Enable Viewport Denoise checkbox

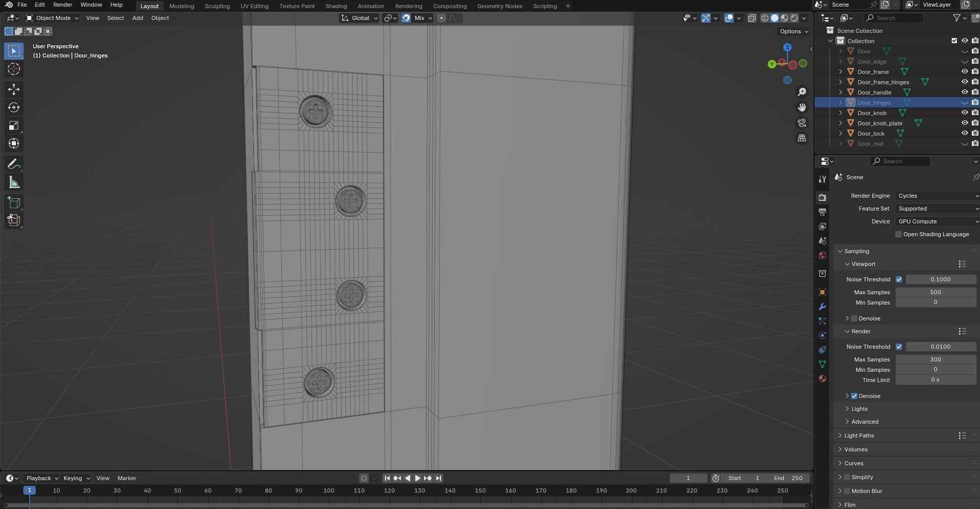coord(854,318)
